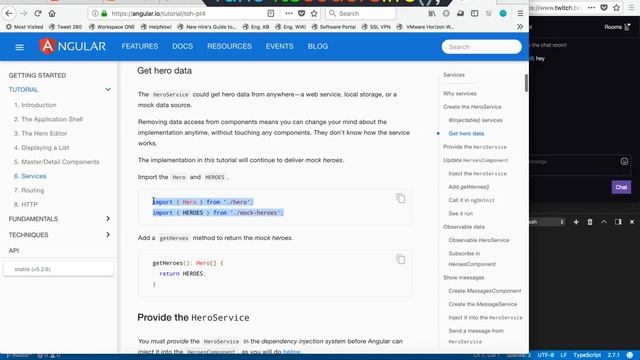Save page to Pocket icon
The image size is (640, 360).
pos(302,13)
